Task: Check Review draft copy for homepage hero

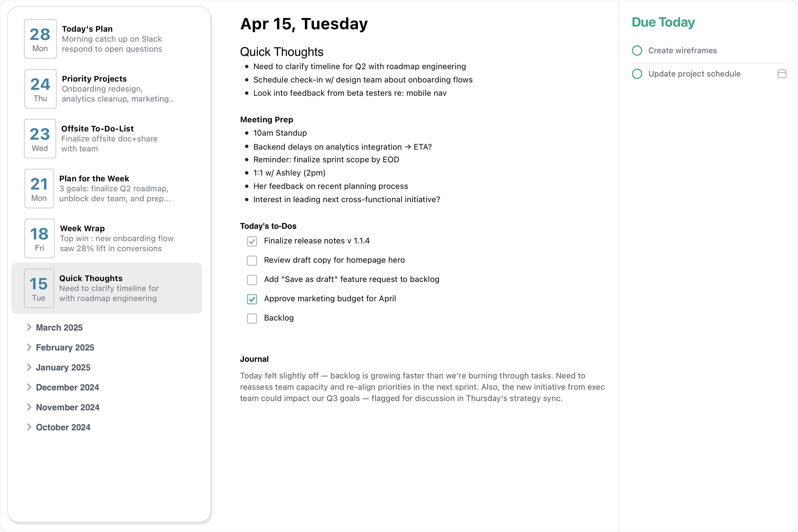Action: pos(252,260)
